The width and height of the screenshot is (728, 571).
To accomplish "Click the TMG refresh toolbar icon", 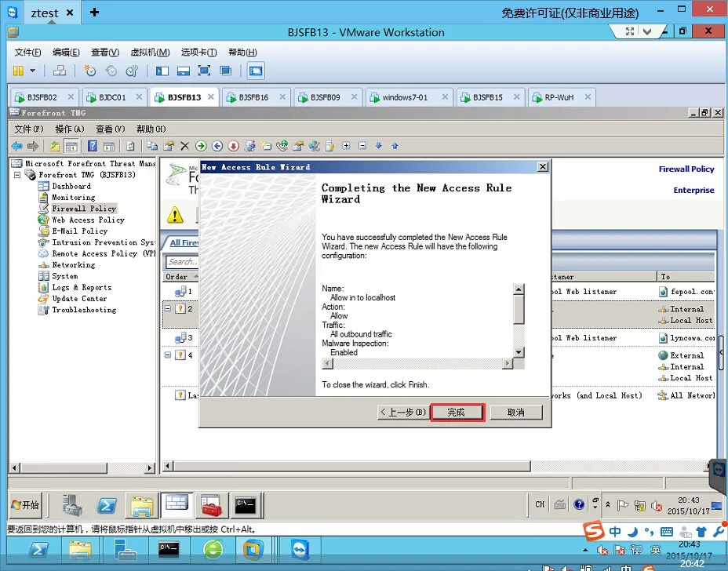I will click(130, 146).
